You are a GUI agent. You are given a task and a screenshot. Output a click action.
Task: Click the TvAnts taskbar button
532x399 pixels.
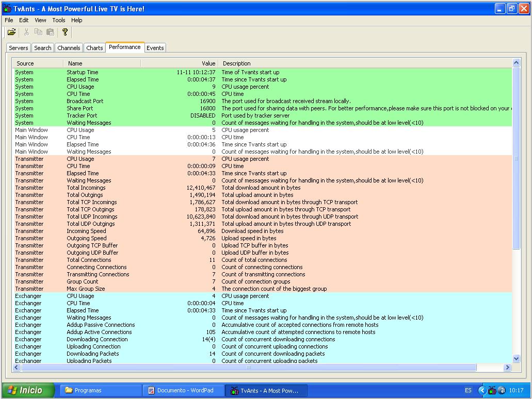(x=266, y=391)
